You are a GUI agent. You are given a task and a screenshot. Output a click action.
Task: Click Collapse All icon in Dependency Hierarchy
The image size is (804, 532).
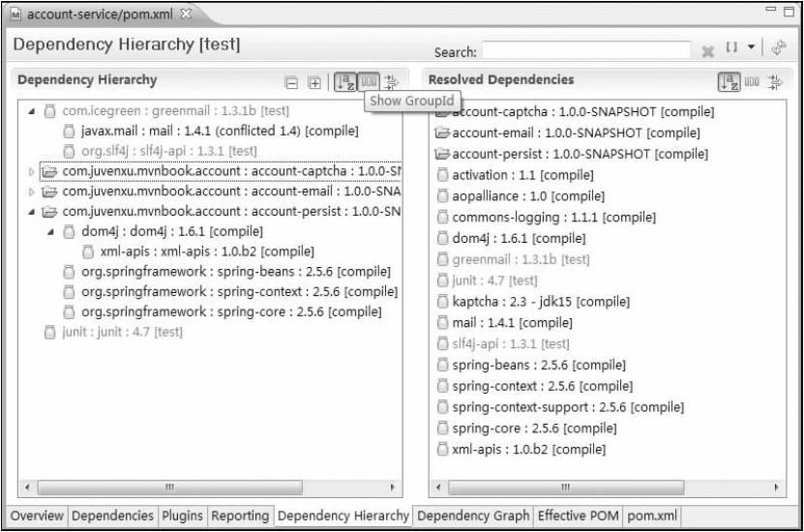coord(291,82)
